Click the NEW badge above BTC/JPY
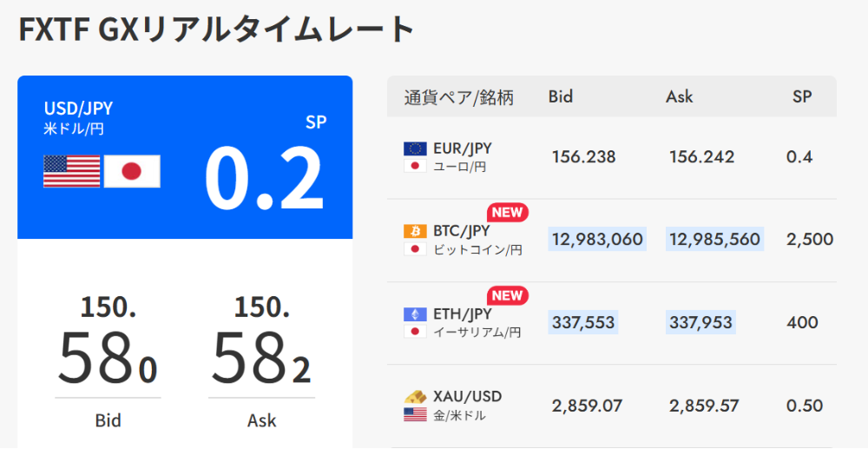The height and width of the screenshot is (449, 868). click(x=507, y=213)
